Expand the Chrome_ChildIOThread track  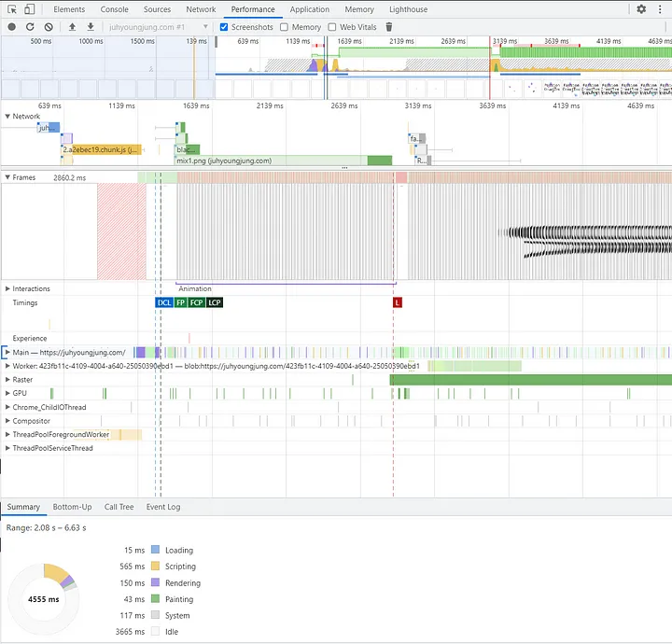[x=7, y=407]
